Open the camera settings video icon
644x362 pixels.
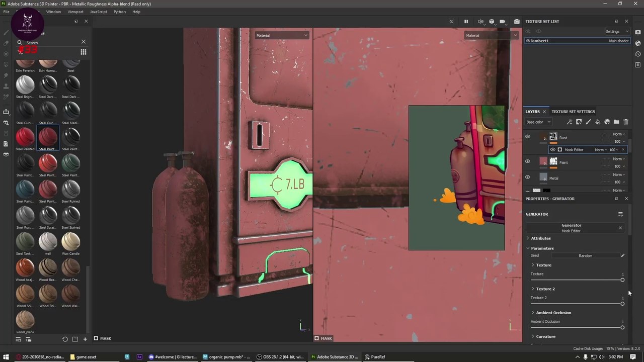click(502, 22)
